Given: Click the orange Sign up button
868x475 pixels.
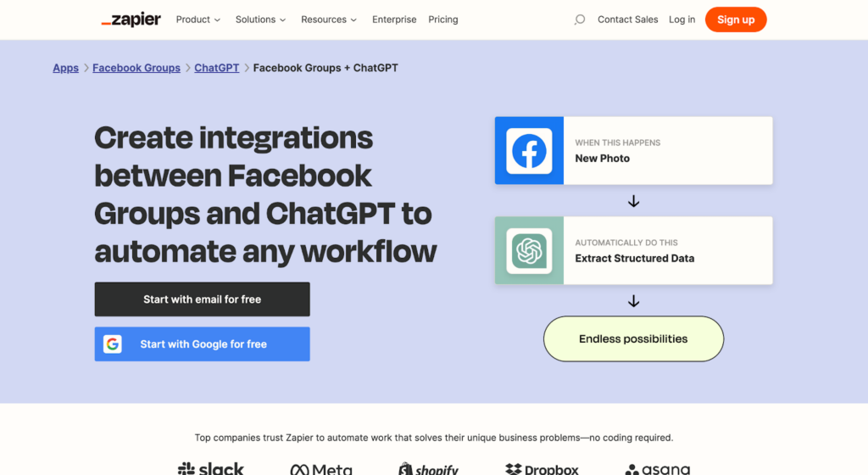Looking at the screenshot, I should [x=736, y=20].
